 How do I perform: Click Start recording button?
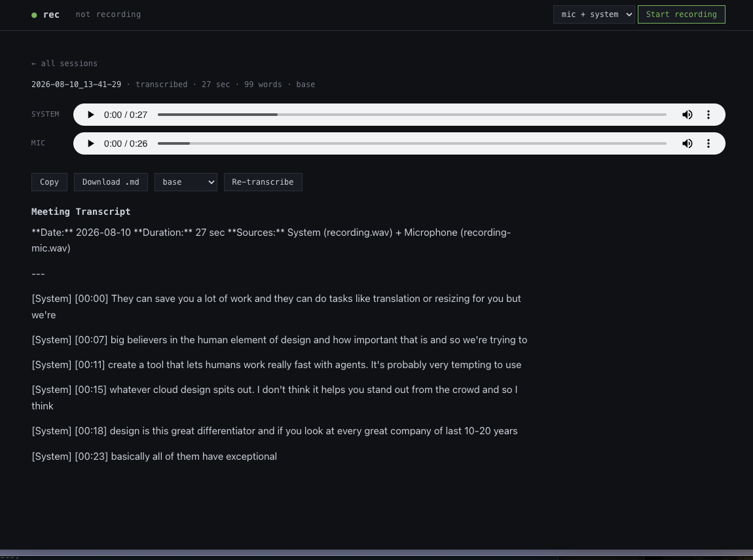click(x=682, y=14)
